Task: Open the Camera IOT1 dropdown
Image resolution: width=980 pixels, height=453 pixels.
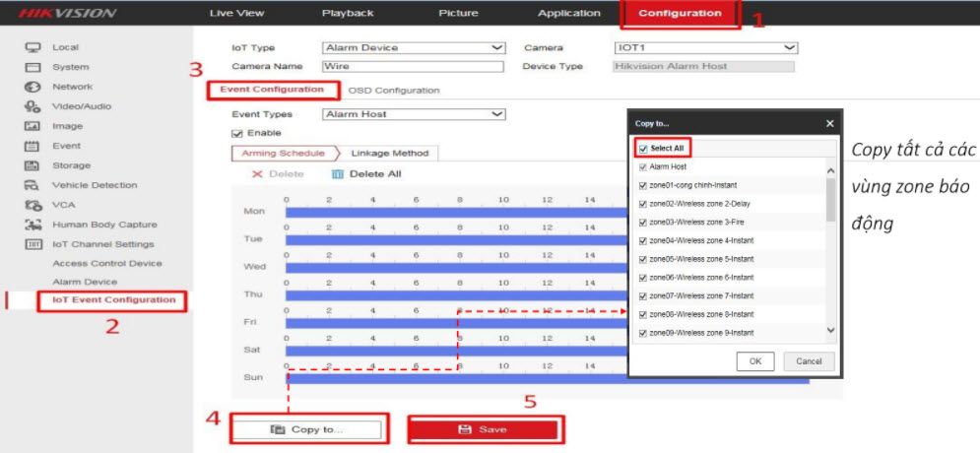Action: (x=706, y=47)
